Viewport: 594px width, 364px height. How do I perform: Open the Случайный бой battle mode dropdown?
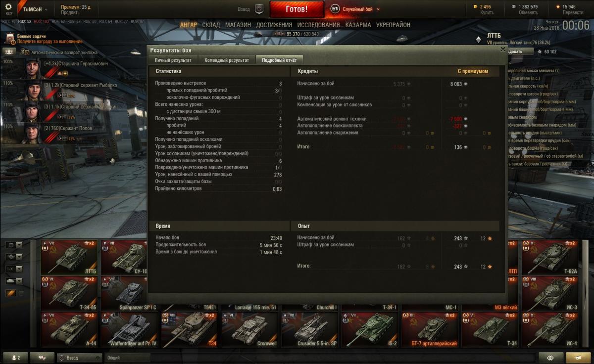pos(355,9)
